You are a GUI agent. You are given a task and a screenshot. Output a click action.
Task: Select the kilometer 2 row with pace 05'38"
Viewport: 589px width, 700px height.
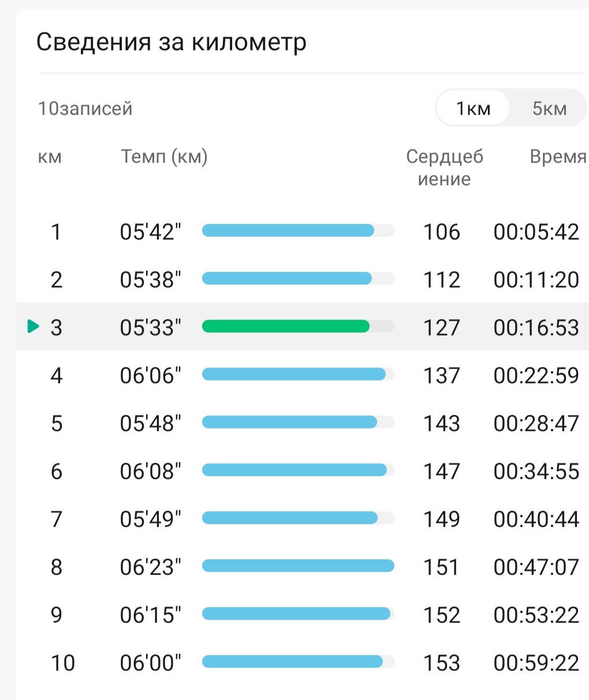point(303,279)
